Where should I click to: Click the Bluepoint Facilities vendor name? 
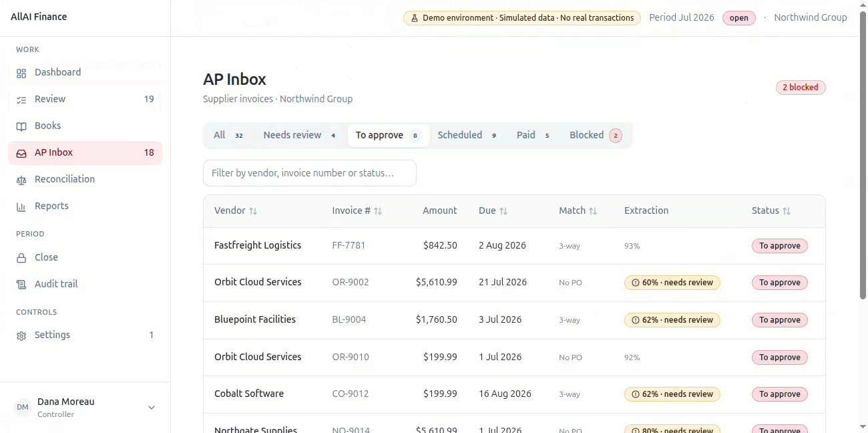click(255, 319)
